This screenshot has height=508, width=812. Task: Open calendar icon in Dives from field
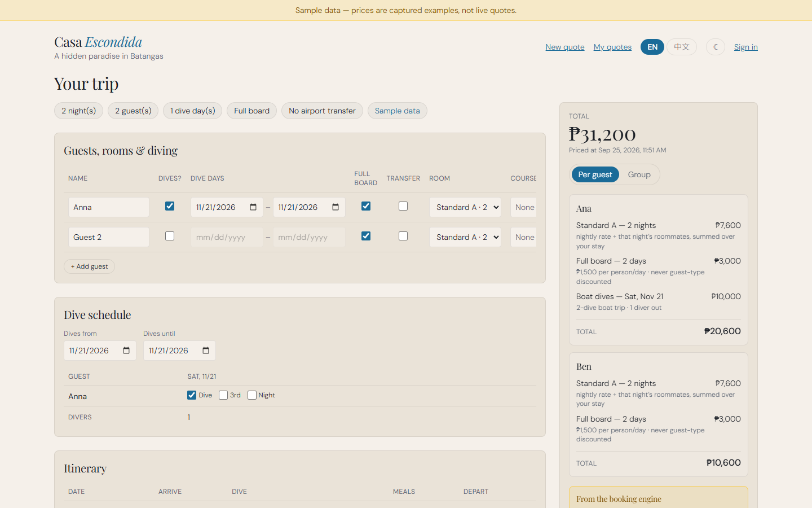126,351
